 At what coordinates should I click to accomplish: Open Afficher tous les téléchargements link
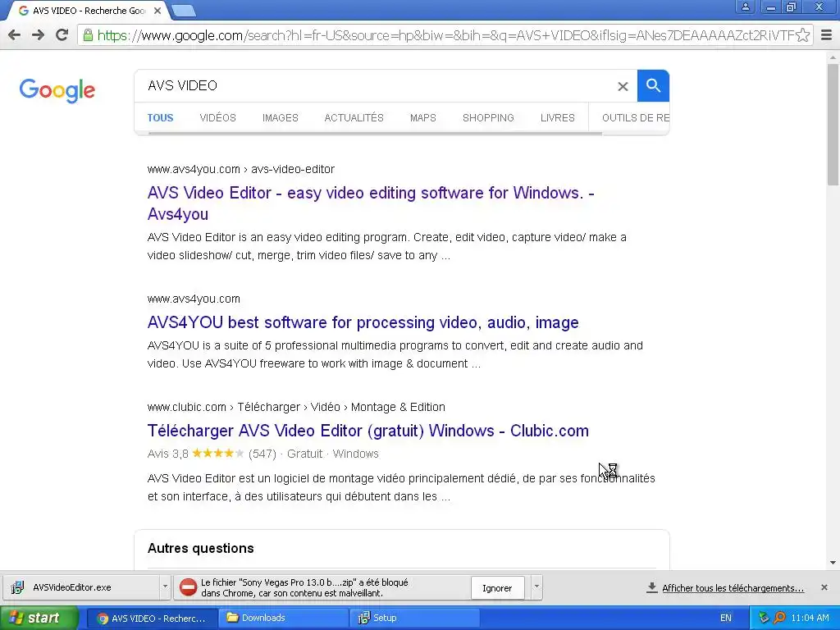point(733,588)
